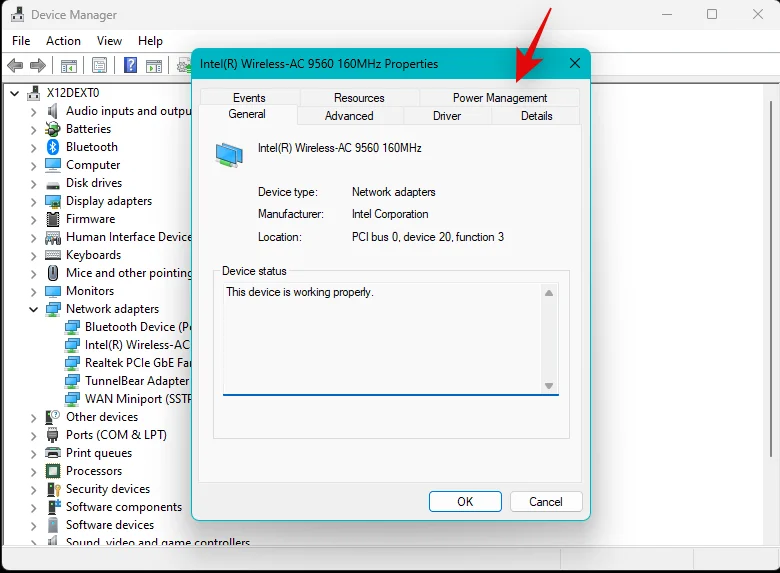The image size is (780, 573).
Task: Click Device status scroll up arrow
Action: [x=549, y=293]
